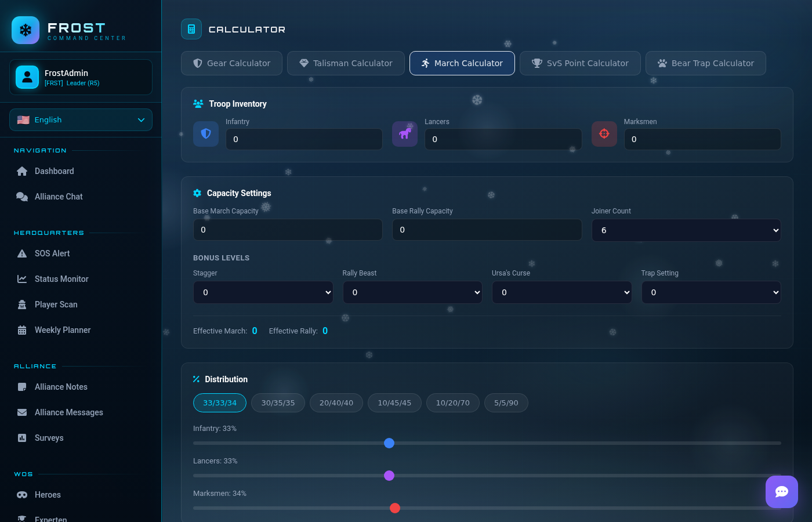The width and height of the screenshot is (812, 522).
Task: Click the calculator header icon
Action: click(191, 29)
